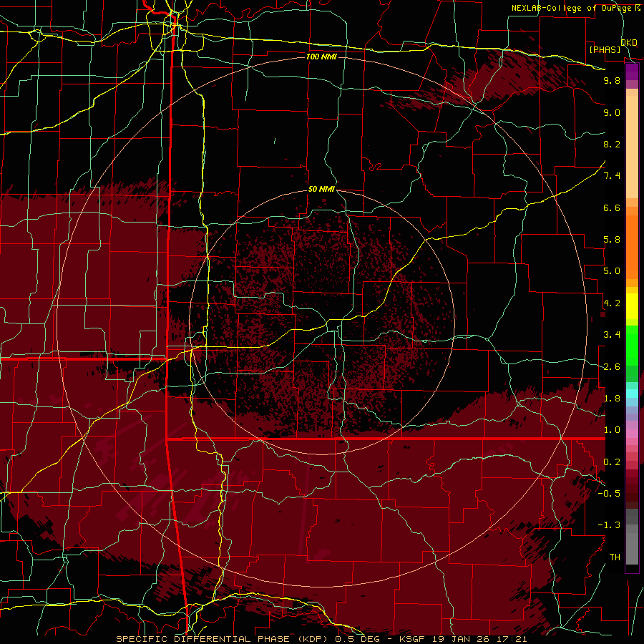Click the 19 JAN 26 date text

462,639
